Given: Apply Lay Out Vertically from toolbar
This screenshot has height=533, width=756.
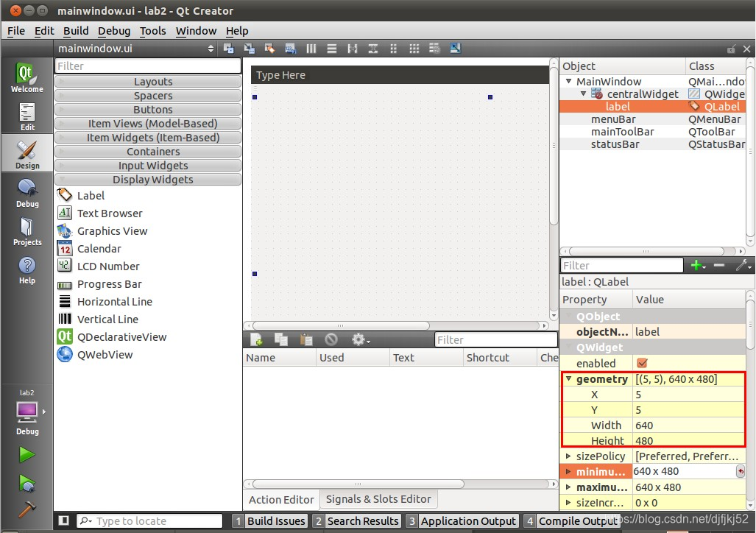Looking at the screenshot, I should 332,49.
